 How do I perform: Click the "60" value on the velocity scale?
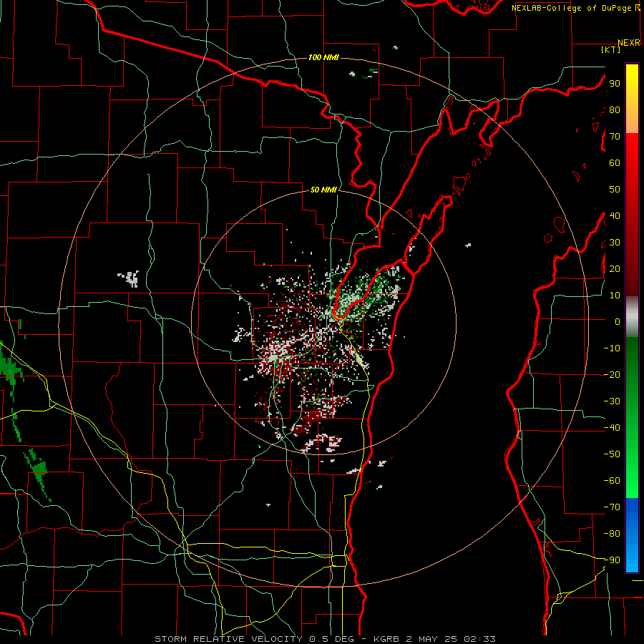click(x=615, y=162)
